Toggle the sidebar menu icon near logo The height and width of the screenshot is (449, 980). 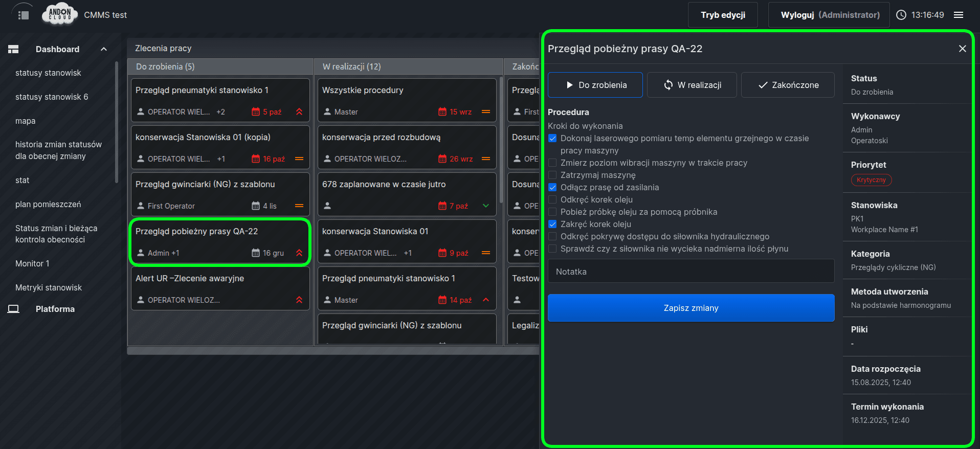click(23, 15)
